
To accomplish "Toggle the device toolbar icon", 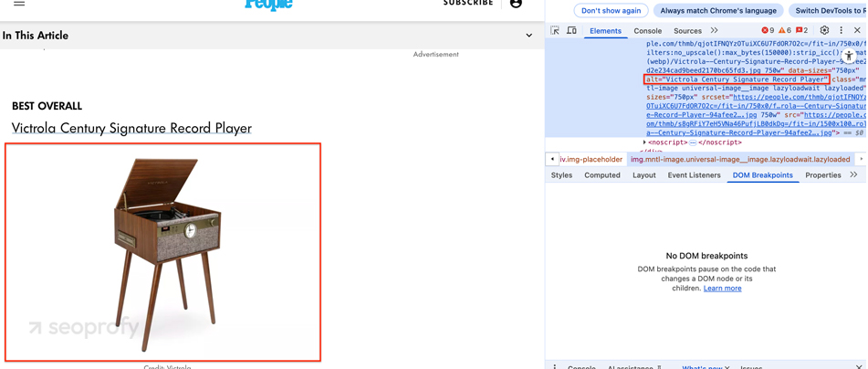I will [572, 30].
